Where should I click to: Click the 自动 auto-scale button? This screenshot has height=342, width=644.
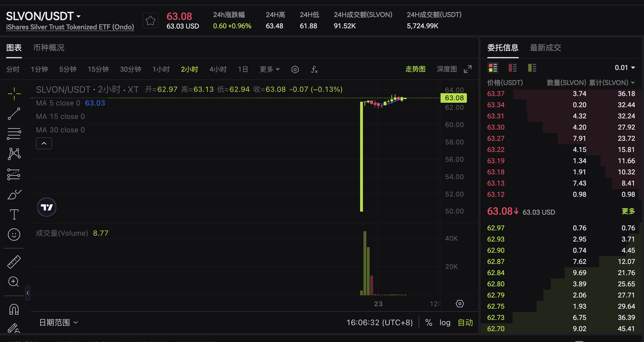[x=465, y=322]
